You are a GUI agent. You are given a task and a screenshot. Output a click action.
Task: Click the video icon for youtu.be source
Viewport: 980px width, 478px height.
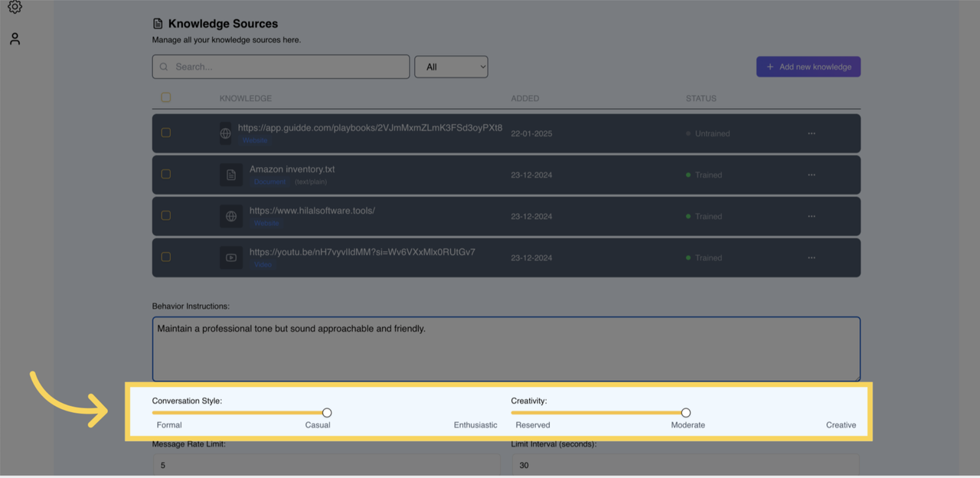(231, 257)
